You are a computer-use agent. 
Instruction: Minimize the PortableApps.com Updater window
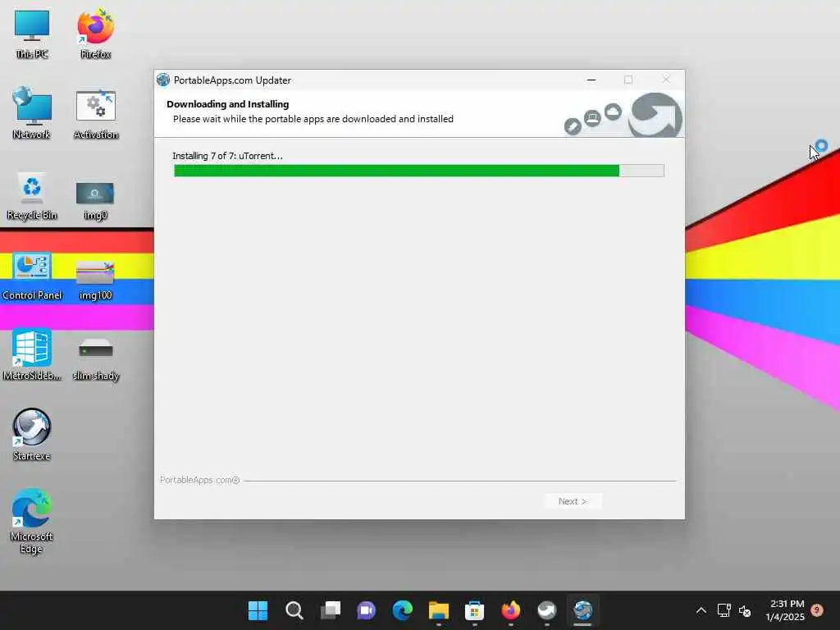pyautogui.click(x=591, y=80)
